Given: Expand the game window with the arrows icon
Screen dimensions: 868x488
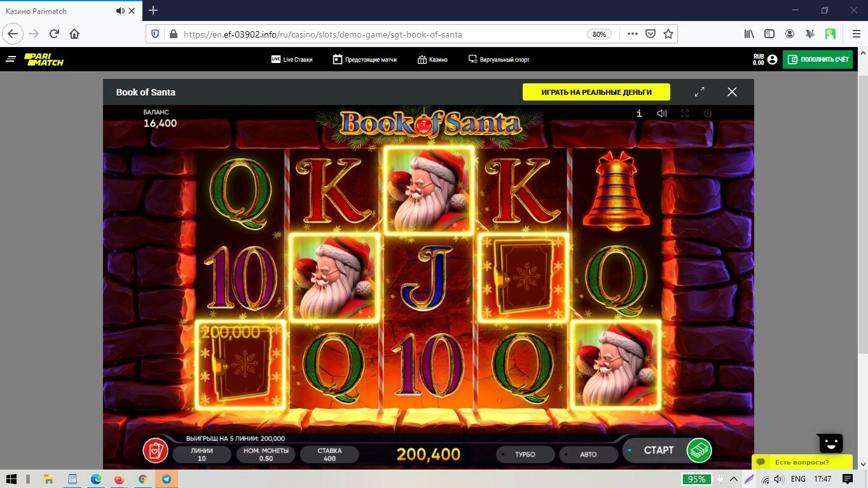Looking at the screenshot, I should [699, 92].
